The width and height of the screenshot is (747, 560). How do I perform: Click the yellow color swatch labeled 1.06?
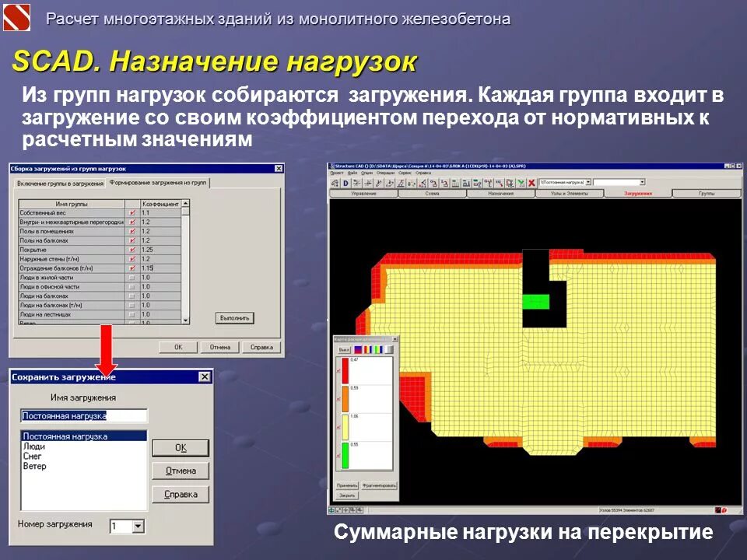[x=345, y=427]
